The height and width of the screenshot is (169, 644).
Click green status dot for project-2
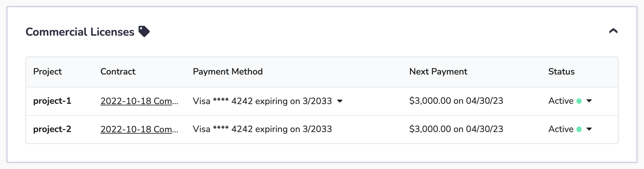(579, 129)
